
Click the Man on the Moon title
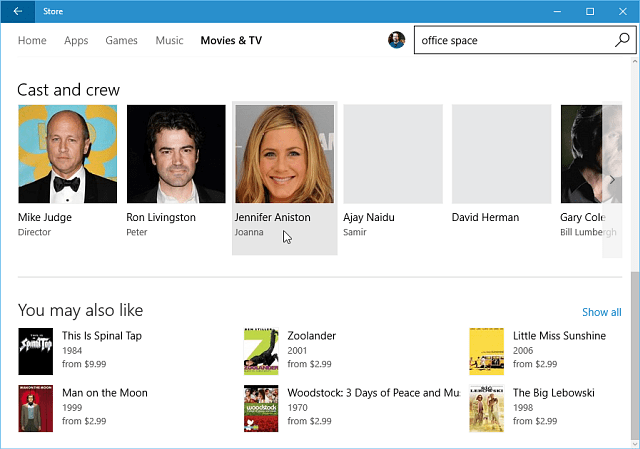(104, 393)
